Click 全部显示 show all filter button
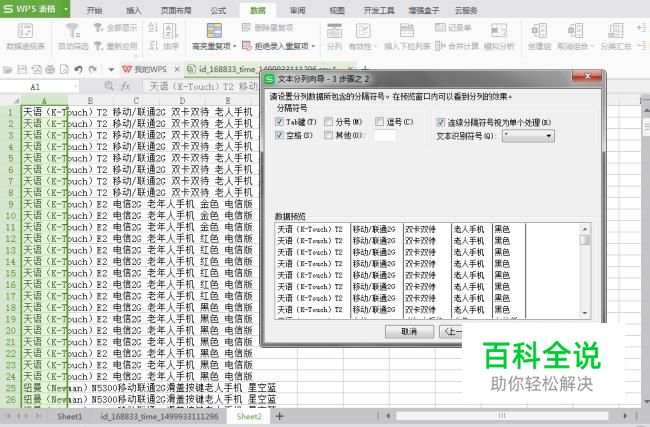Image resolution: width=650 pixels, height=427 pixels. 115,28
